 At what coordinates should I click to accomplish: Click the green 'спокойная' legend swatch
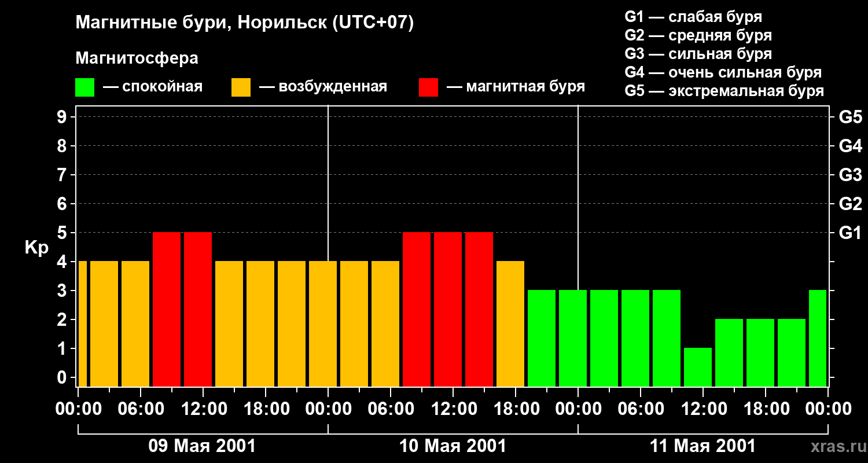click(84, 87)
